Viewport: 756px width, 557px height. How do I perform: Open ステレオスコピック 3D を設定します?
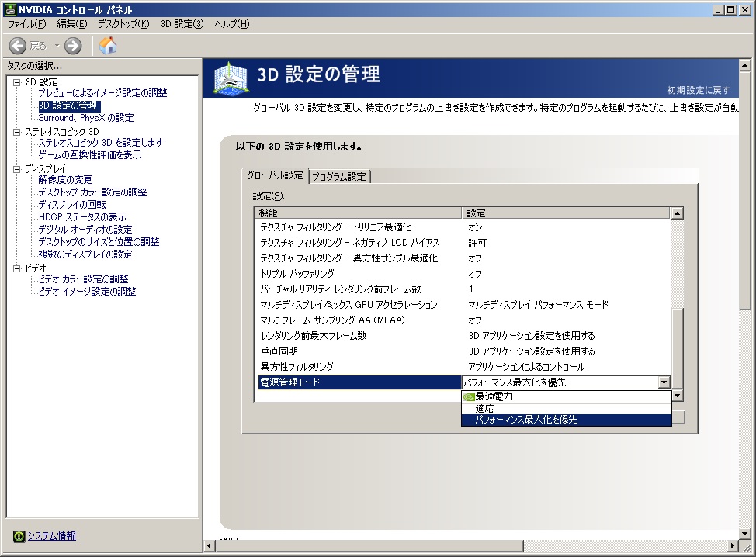[x=100, y=143]
